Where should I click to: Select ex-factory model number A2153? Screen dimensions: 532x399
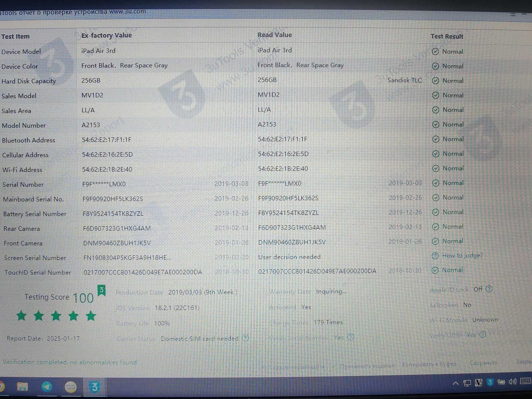[91, 125]
